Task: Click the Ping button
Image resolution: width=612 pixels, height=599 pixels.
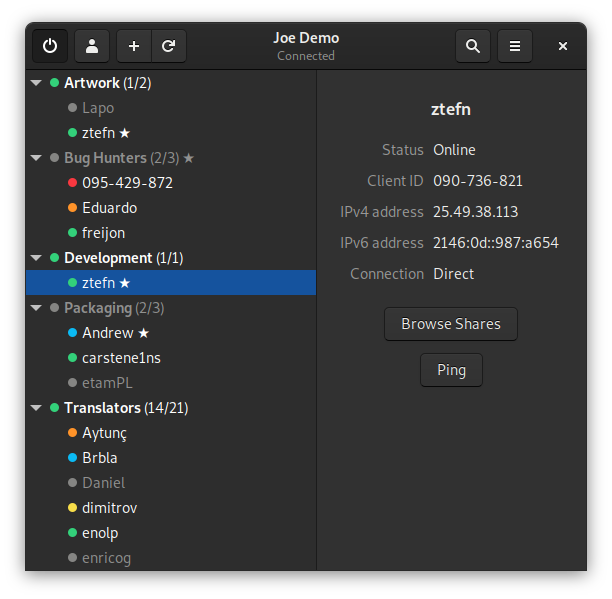Action: (x=451, y=370)
